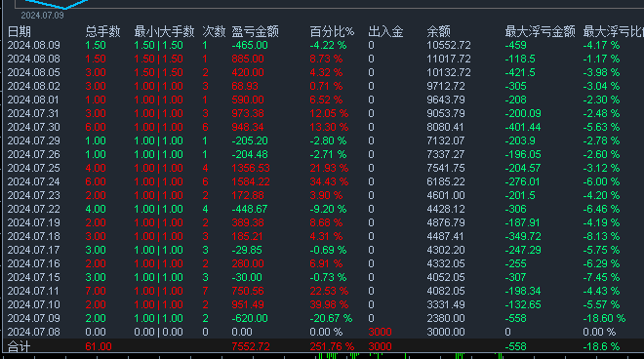
Task: Click the 次数 column header
Action: pos(214,31)
